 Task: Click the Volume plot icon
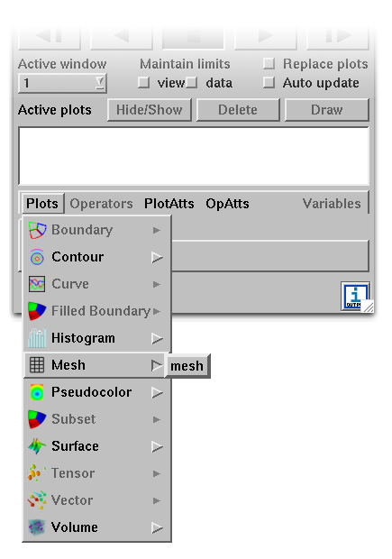tap(37, 527)
